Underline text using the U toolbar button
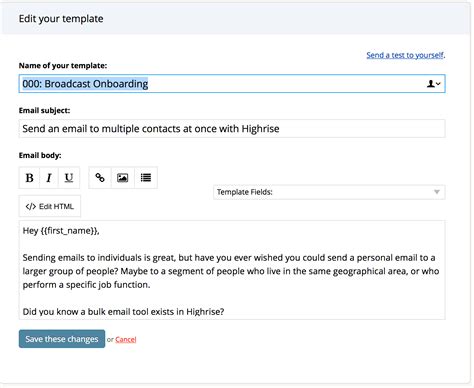Viewport: 474px width, 388px height. (x=69, y=178)
